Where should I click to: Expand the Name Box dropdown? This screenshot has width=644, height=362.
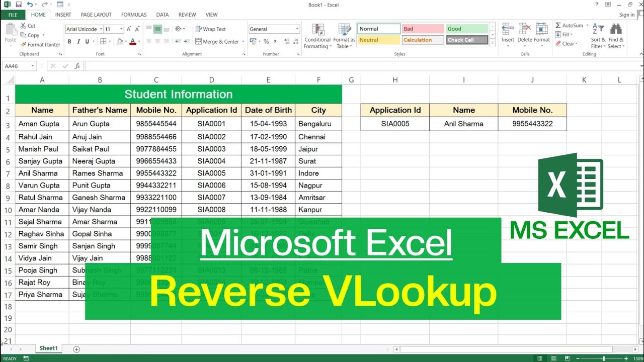pos(33,66)
